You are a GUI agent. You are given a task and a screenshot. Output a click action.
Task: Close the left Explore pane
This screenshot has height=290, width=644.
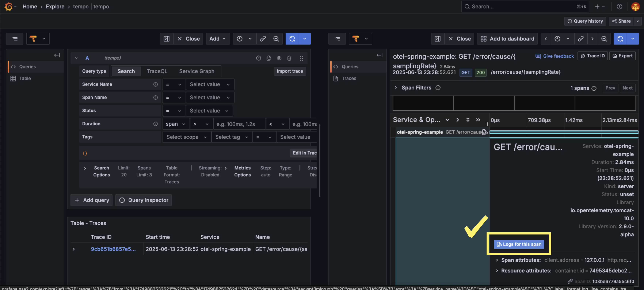188,39
